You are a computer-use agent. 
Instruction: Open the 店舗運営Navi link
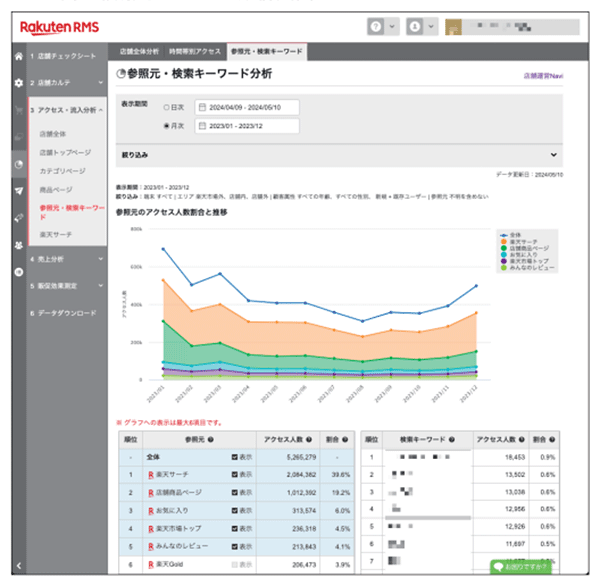(x=543, y=76)
